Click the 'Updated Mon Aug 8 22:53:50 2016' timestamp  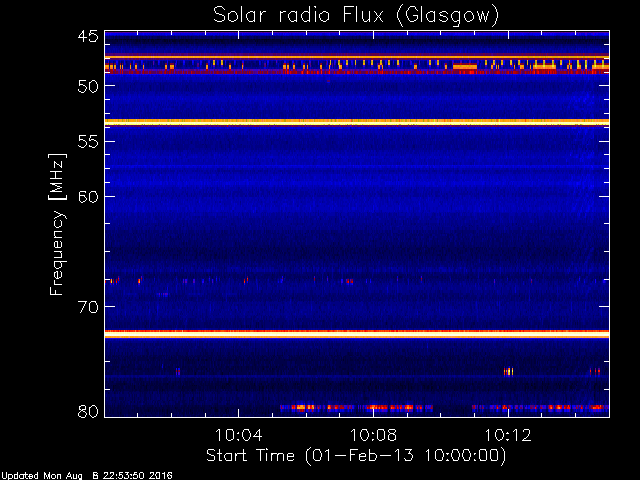click(x=87, y=476)
